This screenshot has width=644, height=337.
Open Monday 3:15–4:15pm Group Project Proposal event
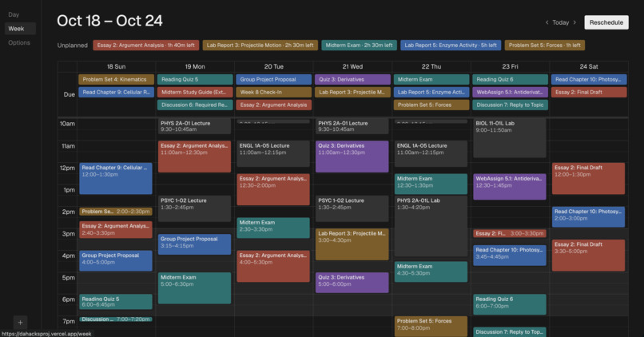click(x=195, y=244)
